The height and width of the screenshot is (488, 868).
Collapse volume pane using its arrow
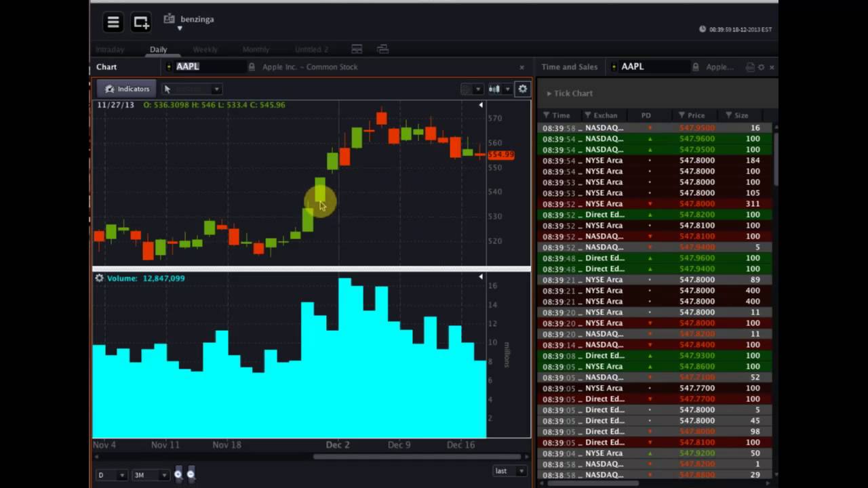(x=481, y=277)
